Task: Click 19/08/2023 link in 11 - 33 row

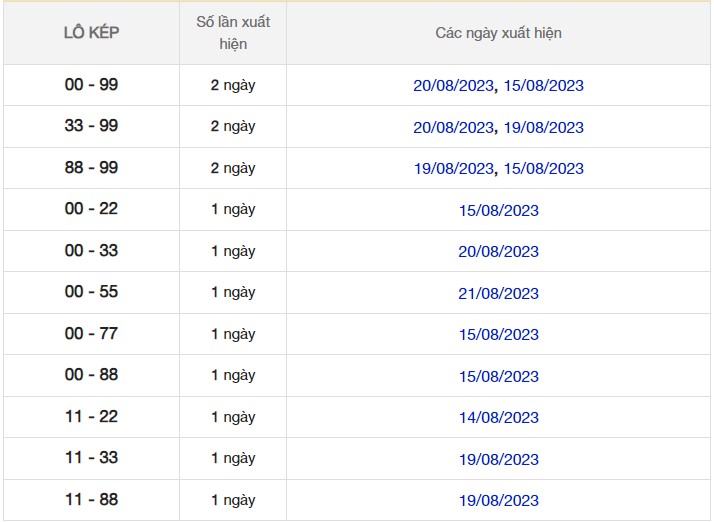Action: coord(498,460)
